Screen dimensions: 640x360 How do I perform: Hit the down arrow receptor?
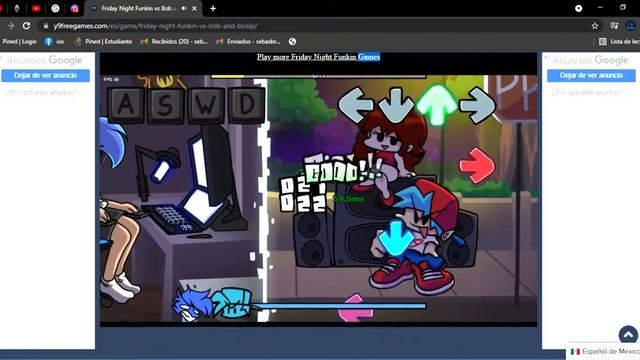pos(396,105)
